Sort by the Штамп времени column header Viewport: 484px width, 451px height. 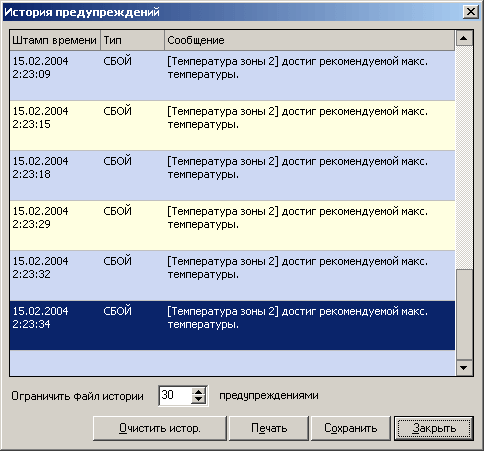coord(55,40)
